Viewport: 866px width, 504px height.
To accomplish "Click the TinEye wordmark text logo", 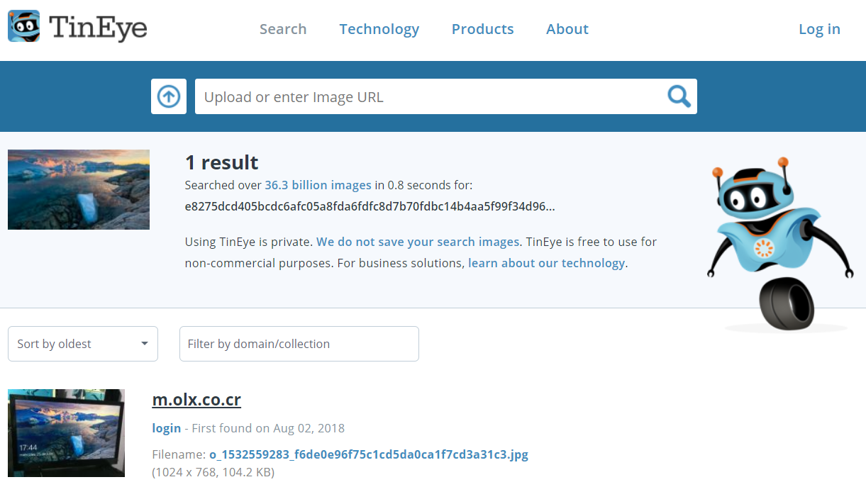I will (99, 27).
